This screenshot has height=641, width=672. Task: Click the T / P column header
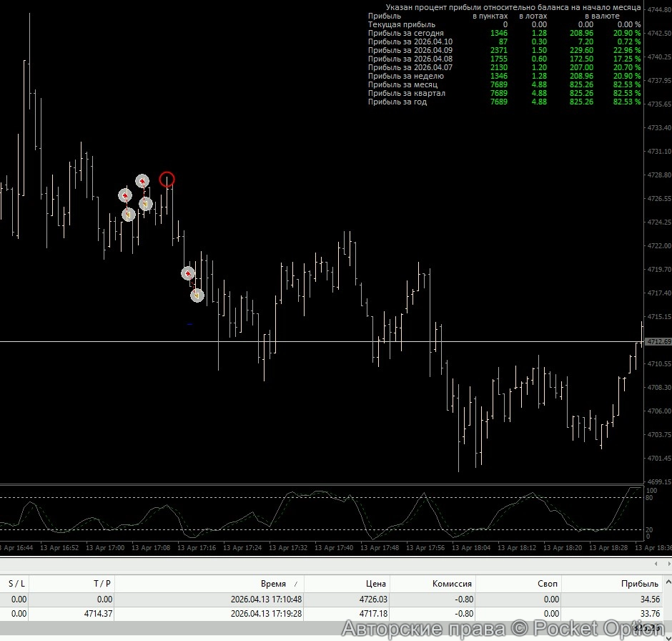coord(102,584)
